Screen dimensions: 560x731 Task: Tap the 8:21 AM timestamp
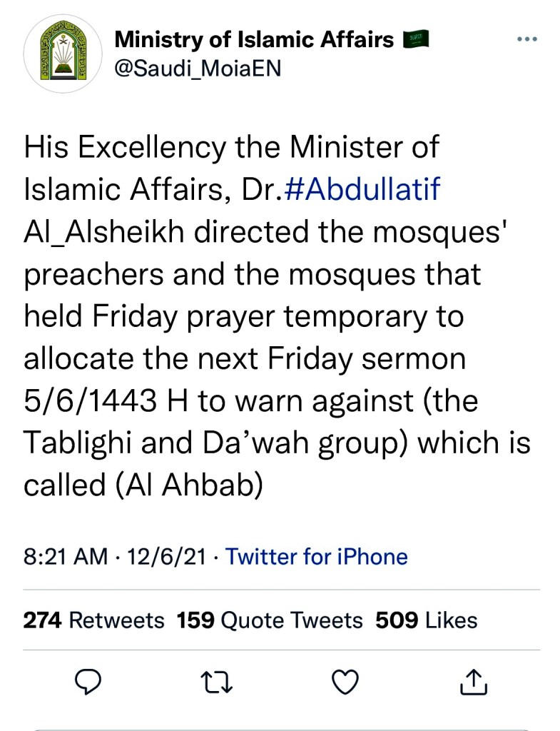(66, 557)
